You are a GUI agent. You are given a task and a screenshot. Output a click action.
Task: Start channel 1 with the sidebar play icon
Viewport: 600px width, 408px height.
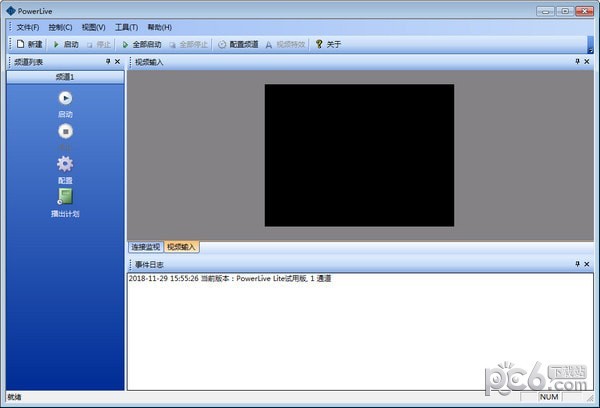click(x=65, y=98)
